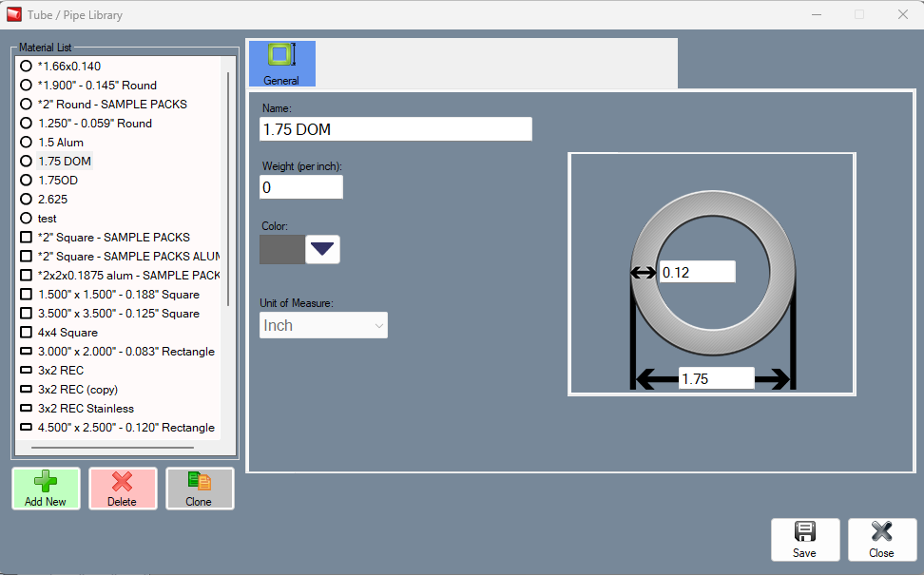Select 3.000" x 2.000" - 0.083" Rectangle
924x576 pixels.
point(126,352)
